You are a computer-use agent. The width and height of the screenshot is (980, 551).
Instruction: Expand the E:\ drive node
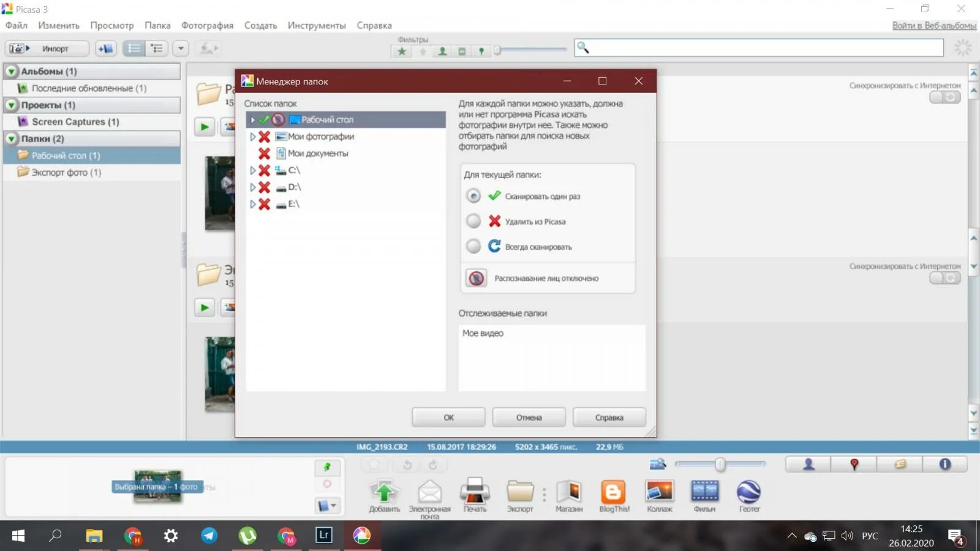[x=252, y=204]
